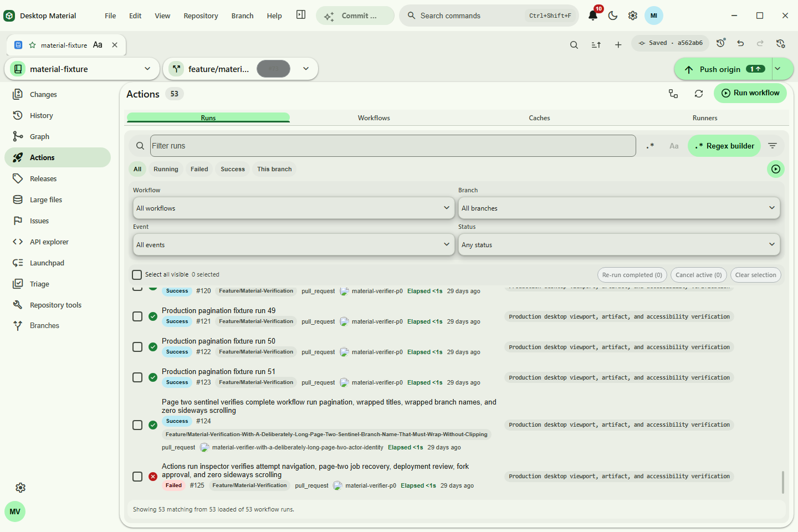This screenshot has height=532, width=798.
Task: Switch to the Runners tab
Action: (x=705, y=117)
